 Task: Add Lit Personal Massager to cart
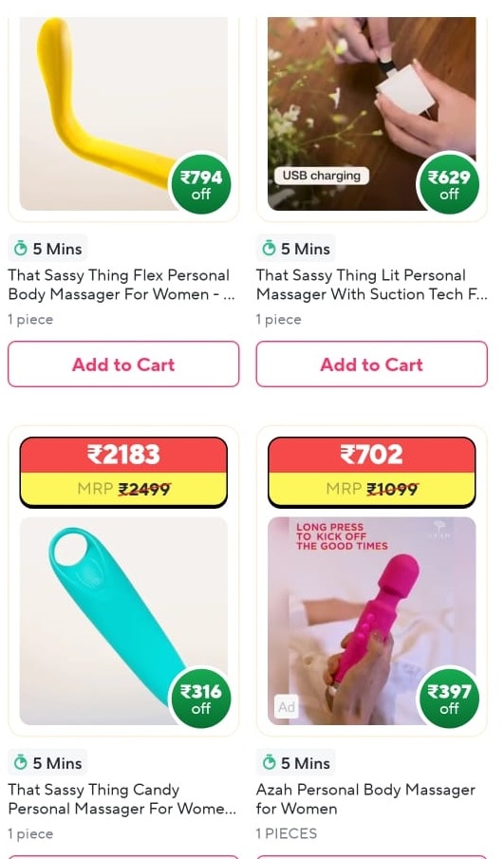click(x=371, y=364)
